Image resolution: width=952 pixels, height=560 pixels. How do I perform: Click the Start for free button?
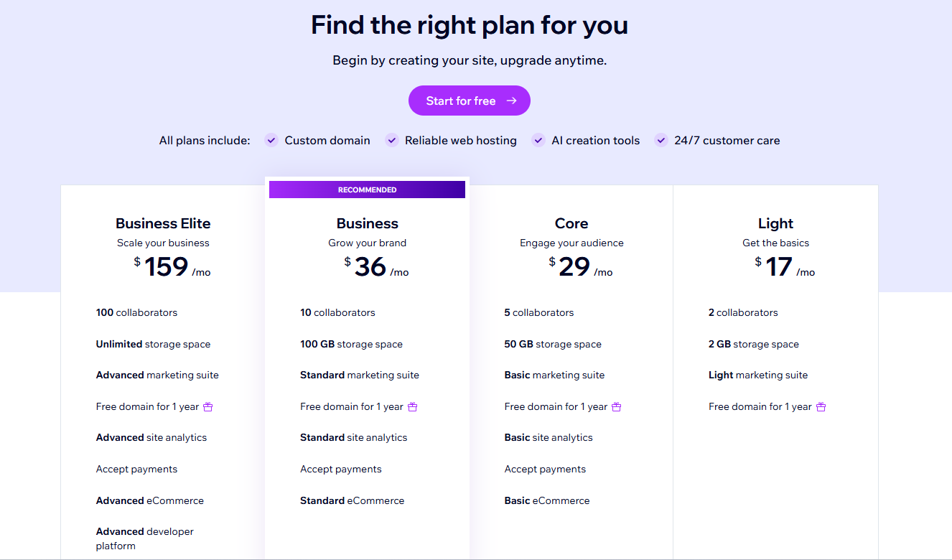coord(470,101)
